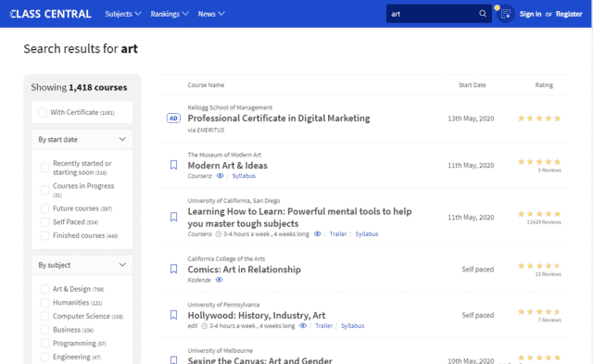Enable the With Certificate filter
This screenshot has height=364, width=593.
coord(43,112)
